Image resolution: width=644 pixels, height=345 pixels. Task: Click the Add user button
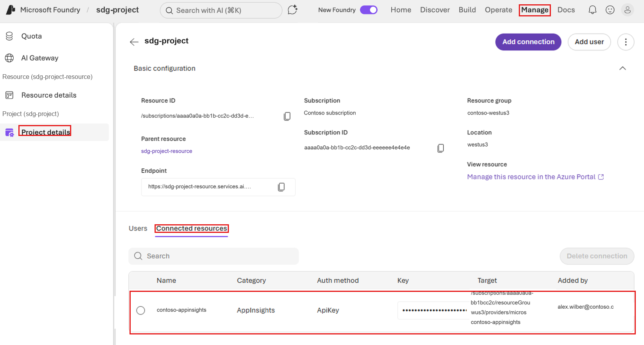coord(589,42)
